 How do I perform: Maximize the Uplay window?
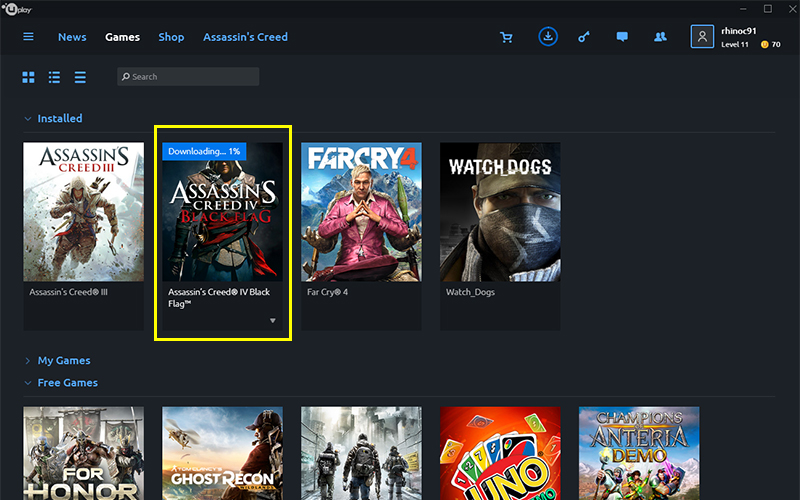point(768,9)
